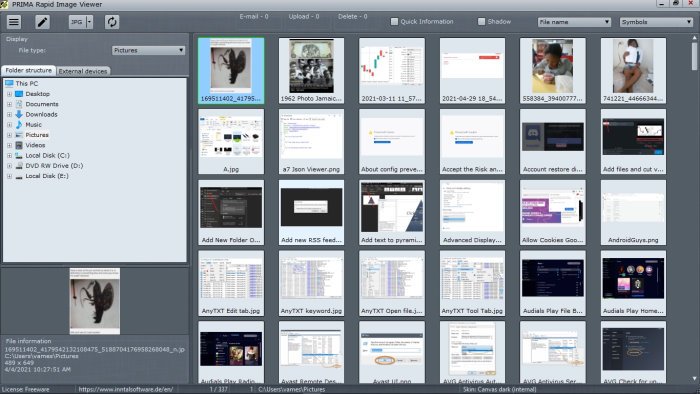
Task: Open the File type Pictures dropdown
Action: [148, 50]
